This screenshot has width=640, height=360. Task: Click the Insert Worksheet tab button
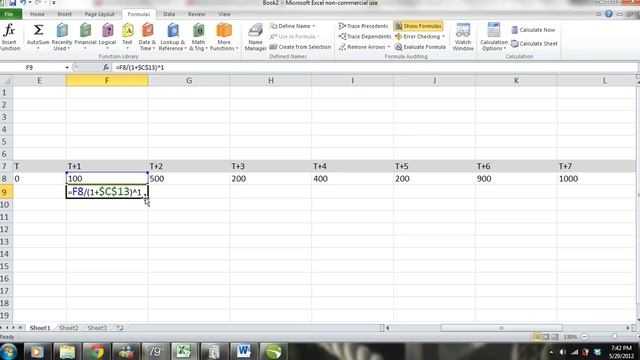120,328
